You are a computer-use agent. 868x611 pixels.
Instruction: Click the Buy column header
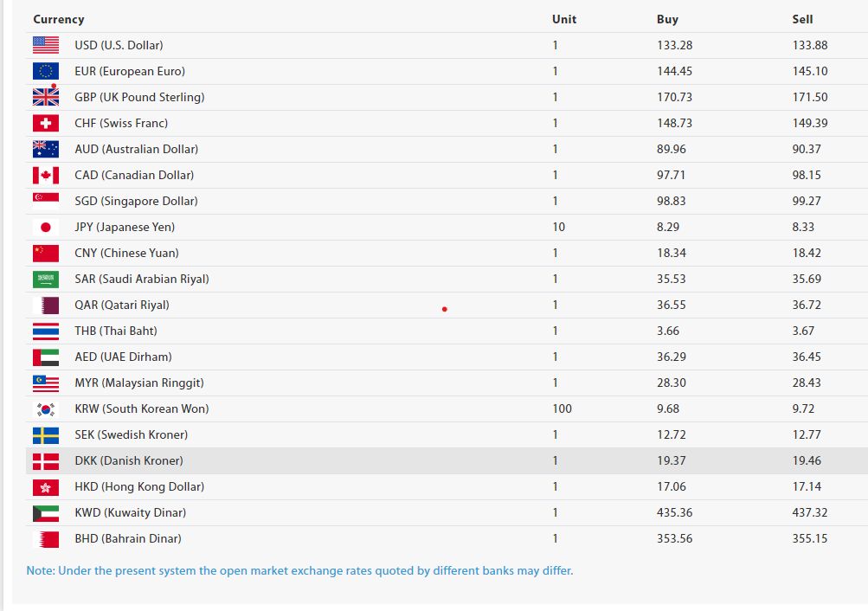[x=667, y=19]
